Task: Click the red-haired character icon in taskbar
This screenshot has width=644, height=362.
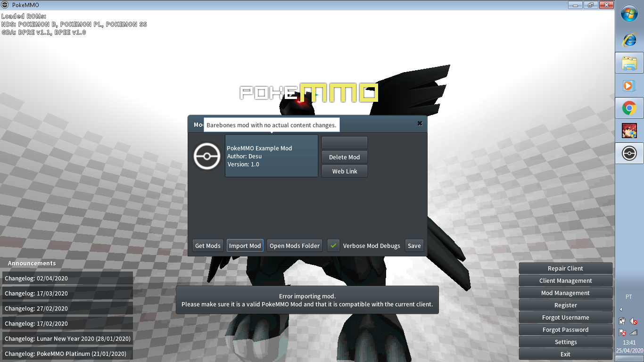Action: point(629,131)
